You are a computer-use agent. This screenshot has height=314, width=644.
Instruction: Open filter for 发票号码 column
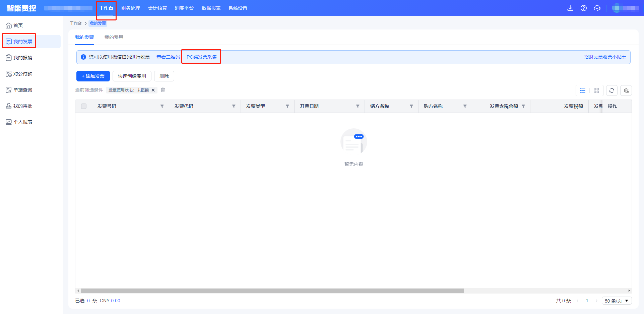(162, 106)
